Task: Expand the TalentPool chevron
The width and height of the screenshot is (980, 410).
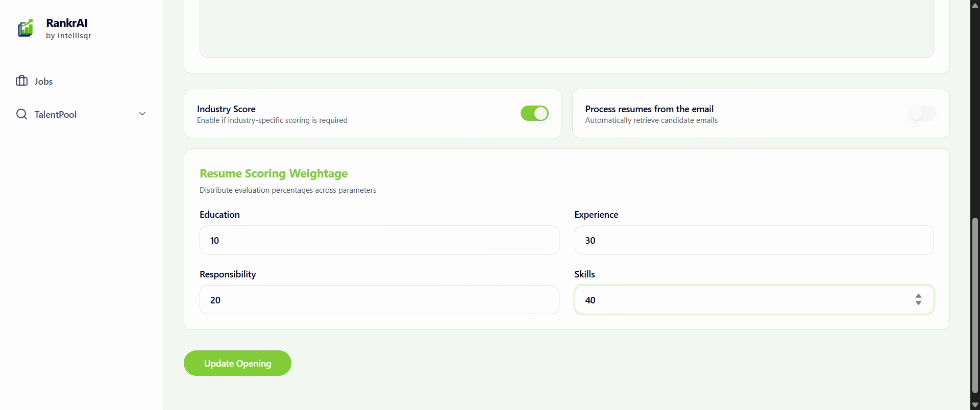Action: tap(142, 114)
